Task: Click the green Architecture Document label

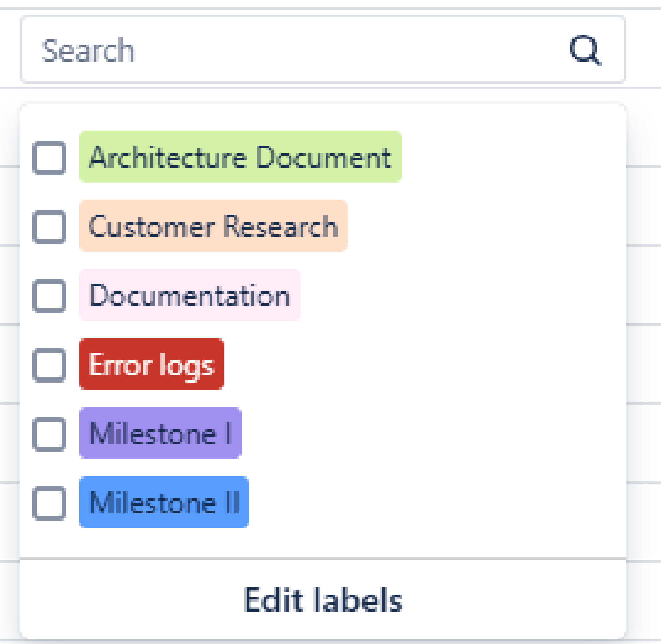Action: [240, 157]
